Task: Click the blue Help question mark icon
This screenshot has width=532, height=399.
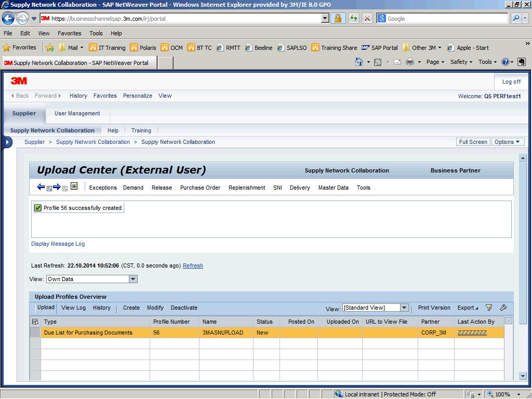Action: (505, 62)
